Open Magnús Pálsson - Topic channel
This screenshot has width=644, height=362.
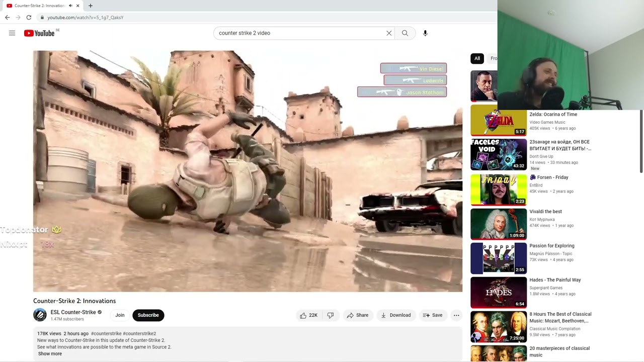click(x=551, y=254)
